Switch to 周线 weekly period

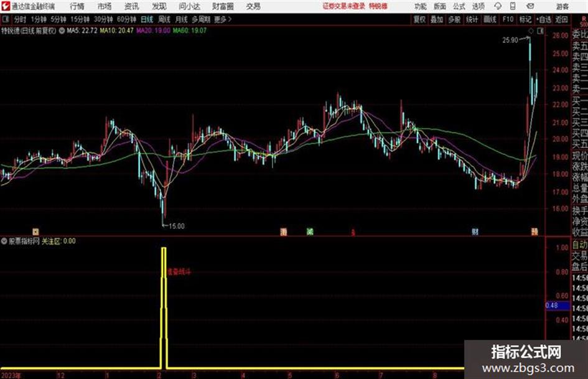164,19
